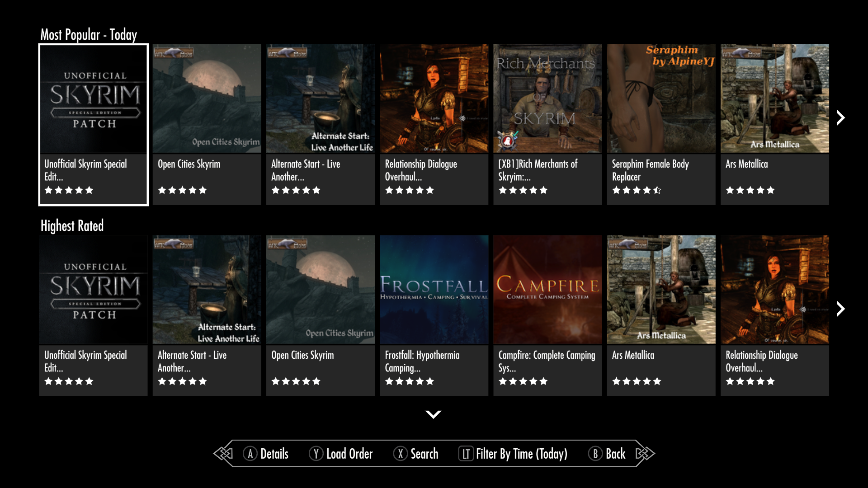868x488 pixels.
Task: Open Unofficial Skyrim Patch thumbnail in Highest Rated
Action: point(94,290)
